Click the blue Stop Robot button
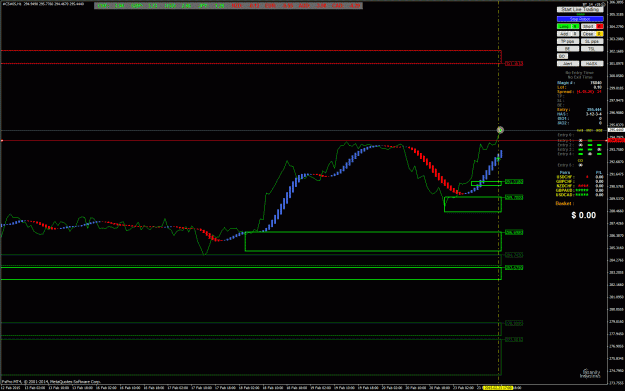The width and height of the screenshot is (625, 391). (x=580, y=19)
